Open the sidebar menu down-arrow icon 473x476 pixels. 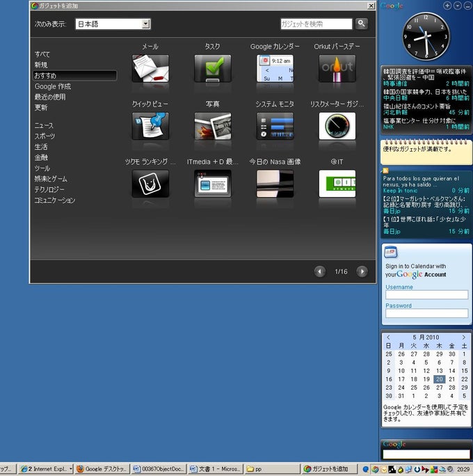(457, 6)
